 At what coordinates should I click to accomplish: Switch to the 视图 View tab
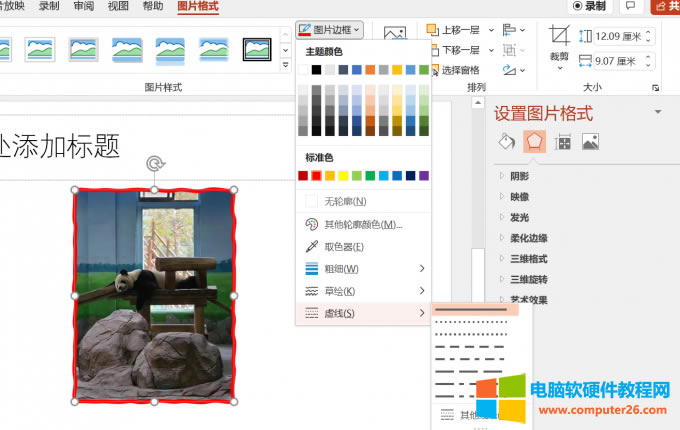pyautogui.click(x=118, y=6)
